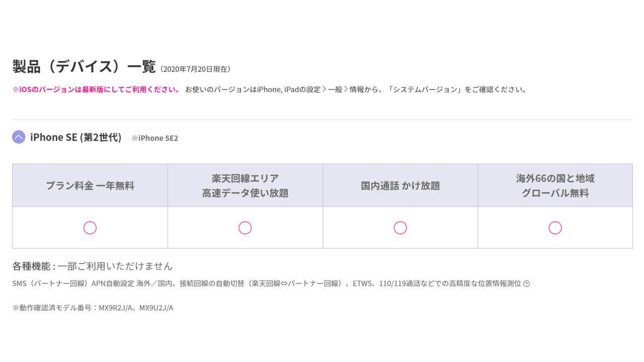644x362 pixels.
Task: Select the 海外66の国と地域 グローバル無料 header
Action: [x=555, y=186]
